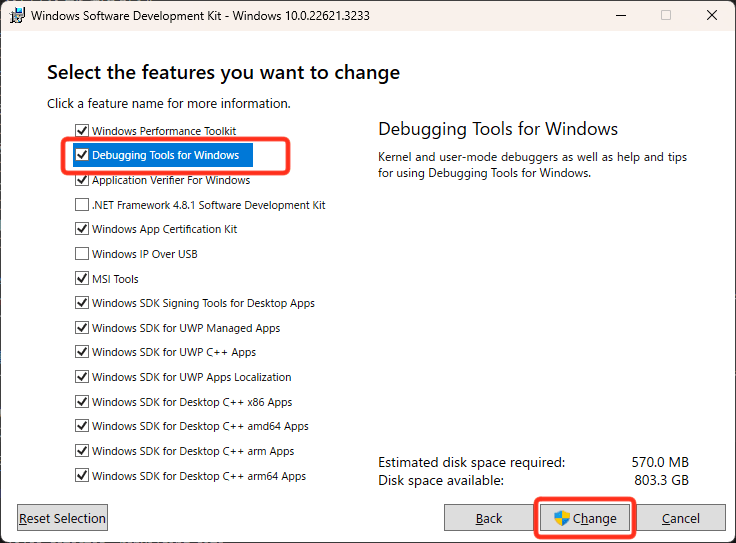The height and width of the screenshot is (543, 736).
Task: Uncheck Desktop C++ amd64 Apps checkbox
Action: 82,426
